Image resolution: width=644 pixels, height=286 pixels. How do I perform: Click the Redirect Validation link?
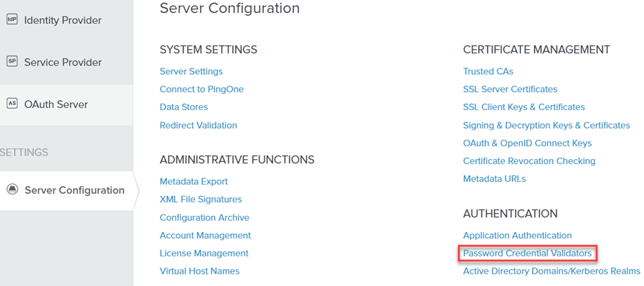[x=198, y=125]
